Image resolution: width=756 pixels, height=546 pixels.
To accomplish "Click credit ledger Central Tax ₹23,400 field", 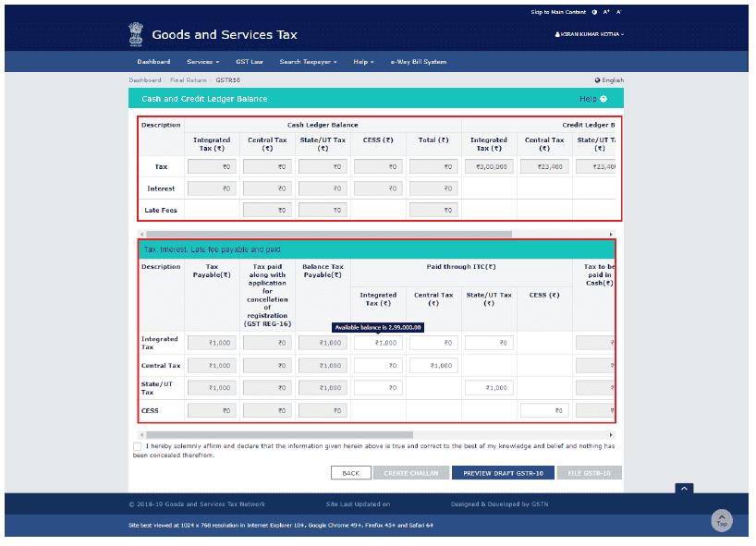I will (544, 166).
